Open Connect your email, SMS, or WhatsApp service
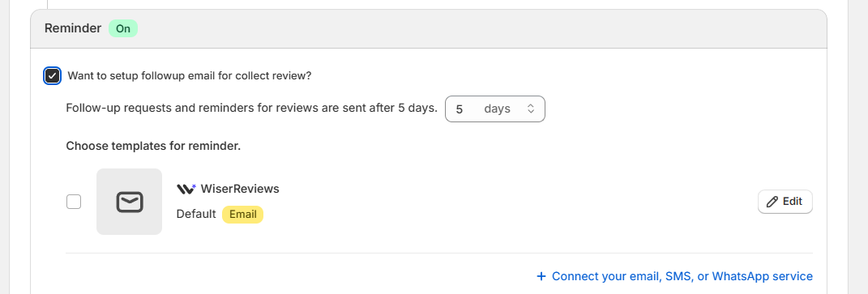The image size is (868, 294). pyautogui.click(x=675, y=275)
